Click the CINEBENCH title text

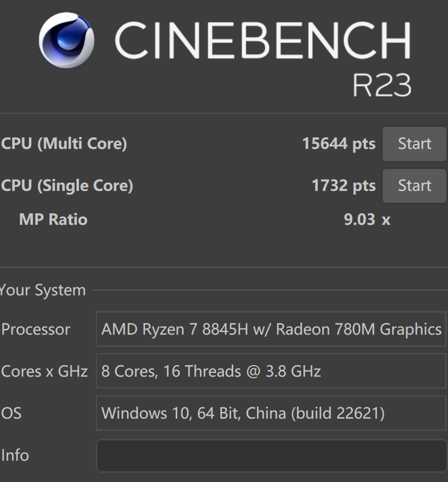pos(263,41)
